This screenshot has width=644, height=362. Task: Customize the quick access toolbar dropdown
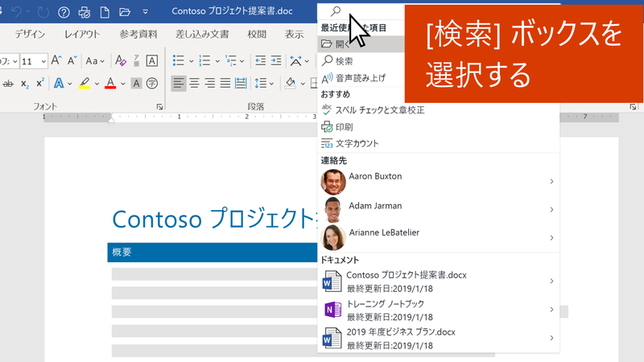(145, 12)
